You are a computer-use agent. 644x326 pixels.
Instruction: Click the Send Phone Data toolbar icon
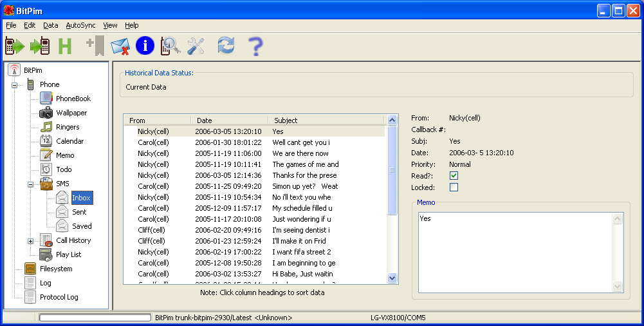click(x=40, y=46)
